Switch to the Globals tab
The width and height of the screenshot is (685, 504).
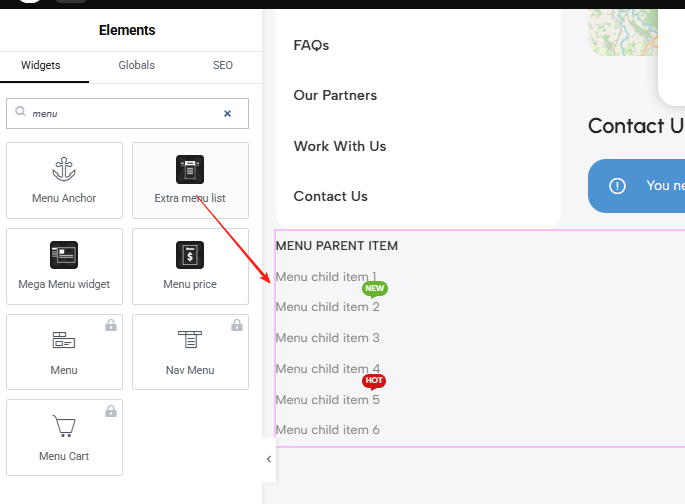click(136, 65)
